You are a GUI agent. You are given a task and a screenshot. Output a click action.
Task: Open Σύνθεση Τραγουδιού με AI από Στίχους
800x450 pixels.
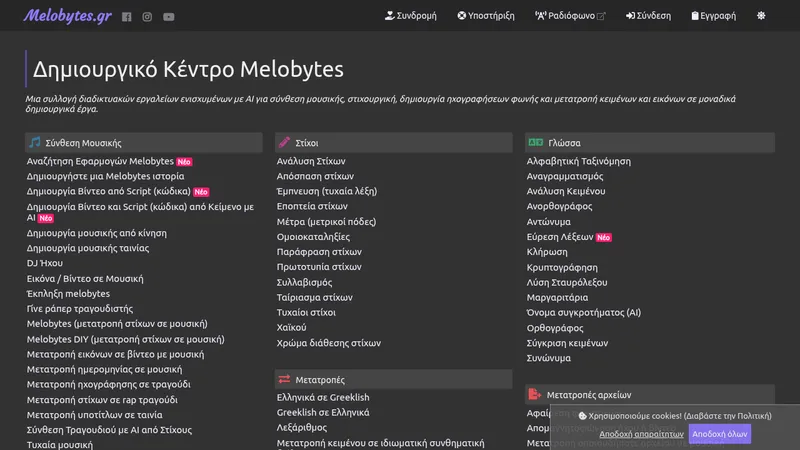coord(109,430)
